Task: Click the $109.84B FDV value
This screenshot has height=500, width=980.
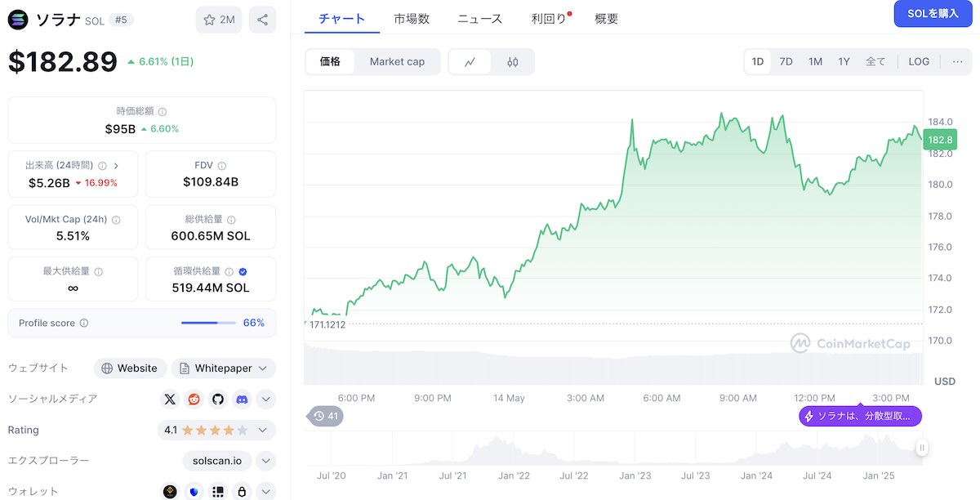Action: 211,182
